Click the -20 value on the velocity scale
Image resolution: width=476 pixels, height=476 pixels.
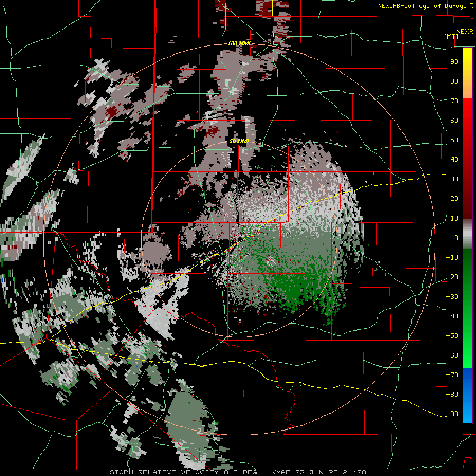point(452,277)
